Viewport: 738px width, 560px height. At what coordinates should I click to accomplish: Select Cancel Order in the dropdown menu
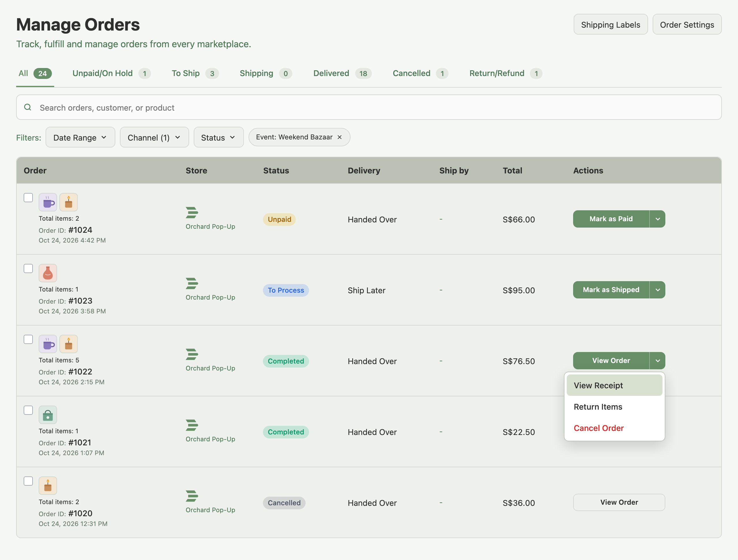pyautogui.click(x=614, y=428)
